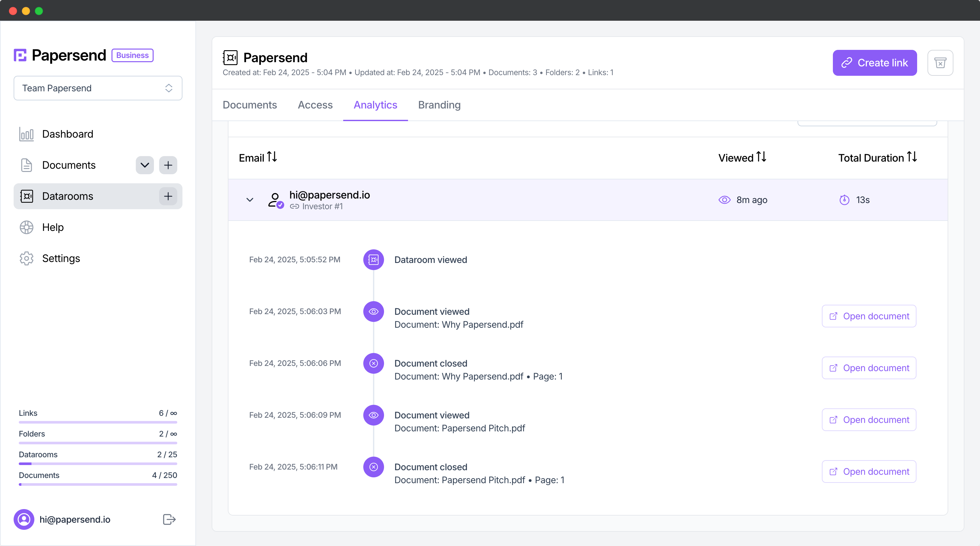Open the Team Papersend team selector
This screenshot has width=980, height=546.
[x=98, y=88]
